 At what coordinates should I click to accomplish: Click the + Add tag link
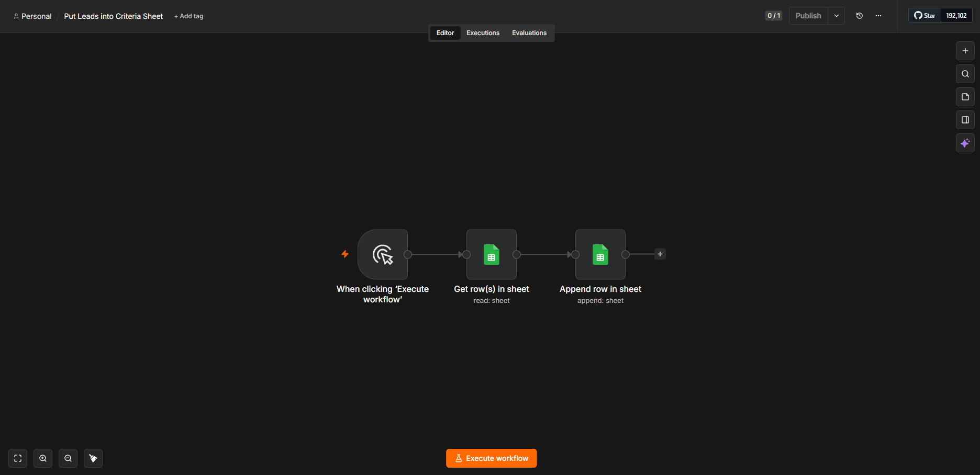(x=188, y=16)
